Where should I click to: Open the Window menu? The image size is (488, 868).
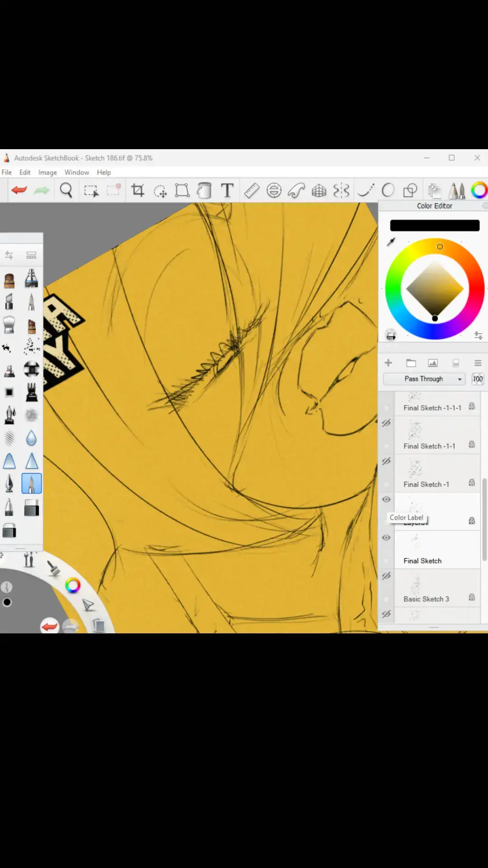76,172
